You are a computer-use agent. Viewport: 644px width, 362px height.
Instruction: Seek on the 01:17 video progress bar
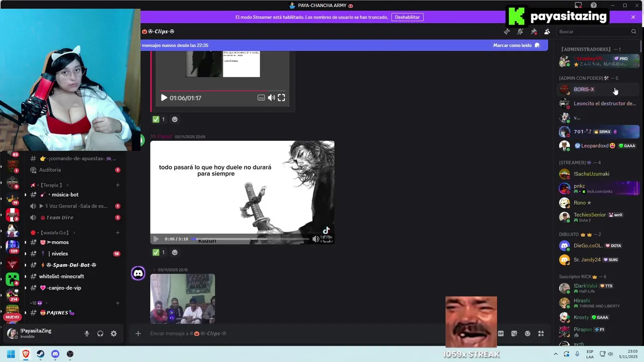point(223,91)
